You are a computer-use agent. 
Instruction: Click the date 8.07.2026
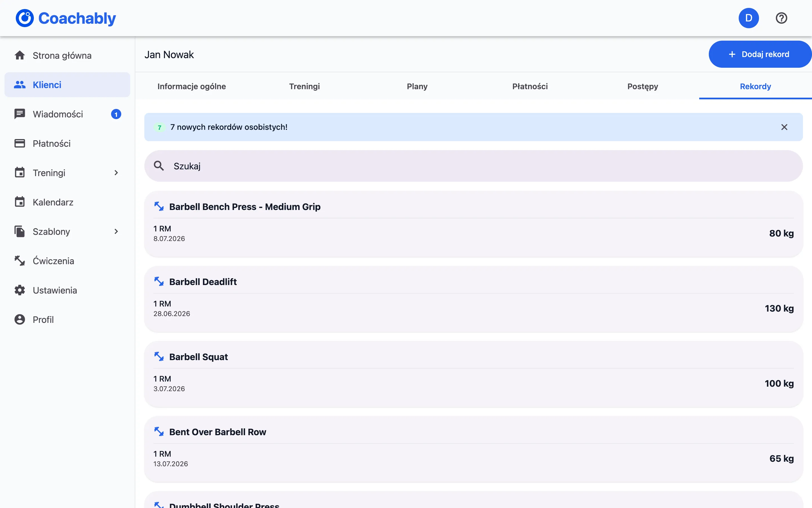(169, 238)
